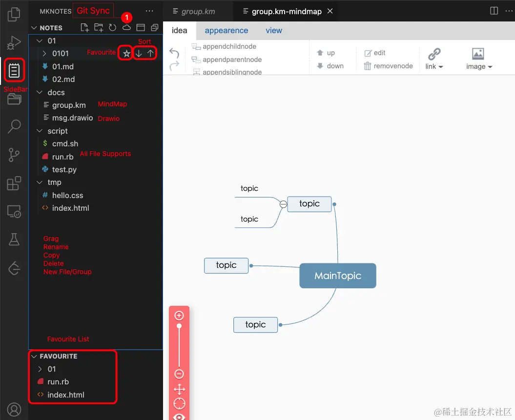Add 0101 to favourites with star
Viewport: 515px width, 420px height.
126,54
